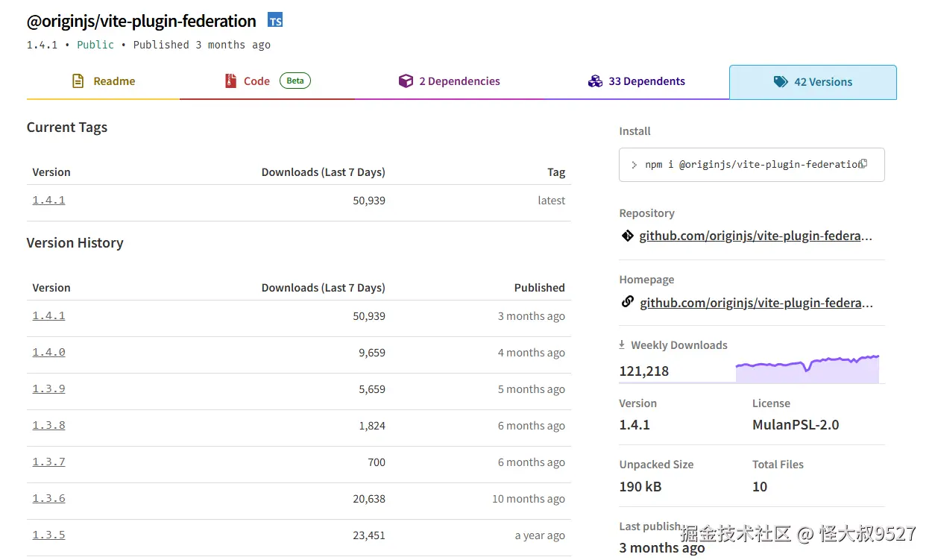Click 'a year ago' published cell
Viewport: 932px width, 560px height.
click(x=540, y=535)
